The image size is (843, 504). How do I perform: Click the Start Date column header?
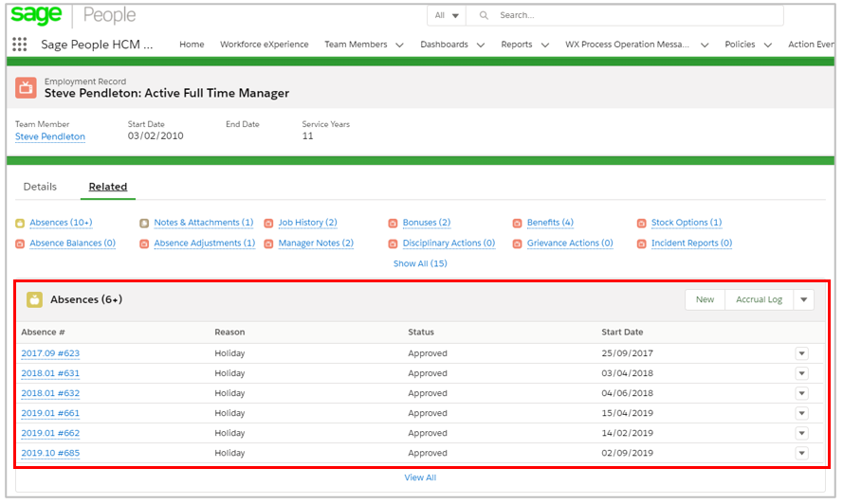[622, 333]
